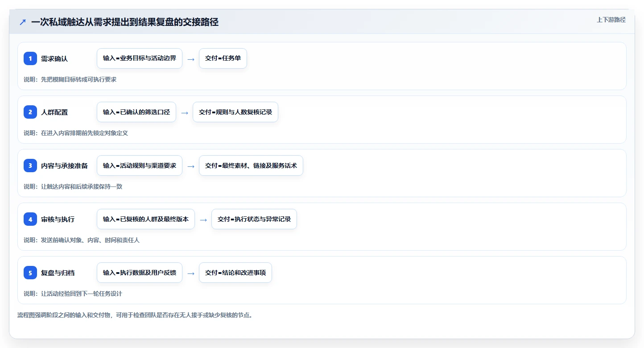Image resolution: width=644 pixels, height=348 pixels.
Task: Click the 交付=规则与人数复核记录 box
Action: [x=235, y=112]
